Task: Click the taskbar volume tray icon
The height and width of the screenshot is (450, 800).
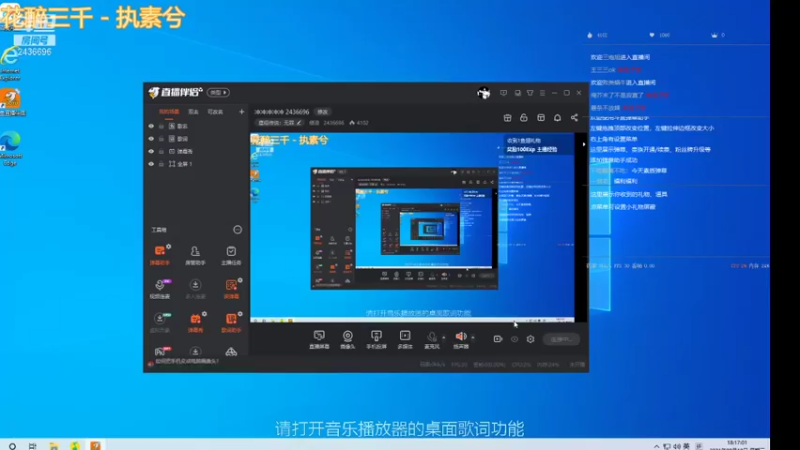Action: (677, 446)
